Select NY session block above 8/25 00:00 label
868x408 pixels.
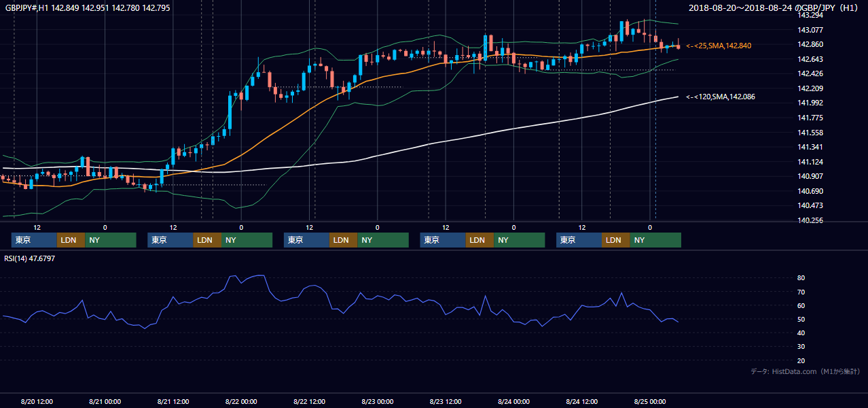point(655,240)
